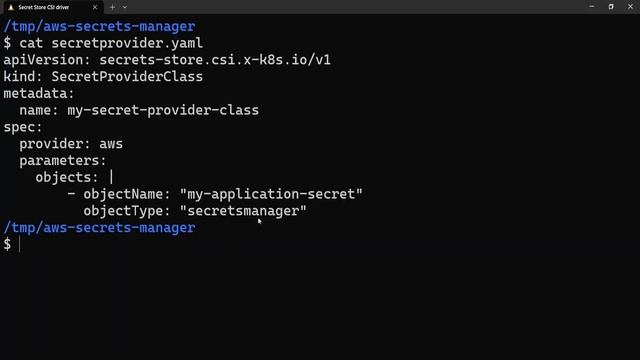The image size is (640, 360).
Task: Click the 'provider: aws' line
Action: (71, 144)
